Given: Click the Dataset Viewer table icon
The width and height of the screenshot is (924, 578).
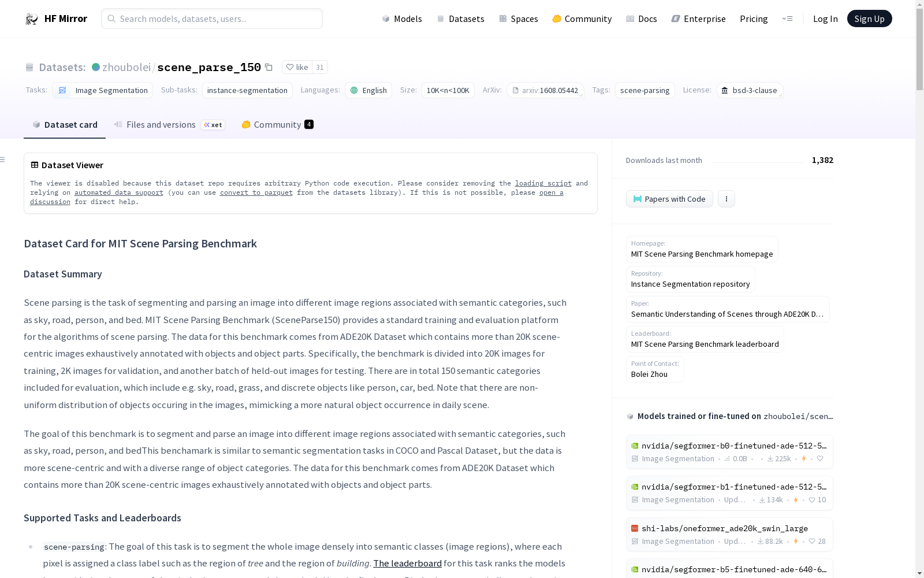Looking at the screenshot, I should pyautogui.click(x=35, y=165).
